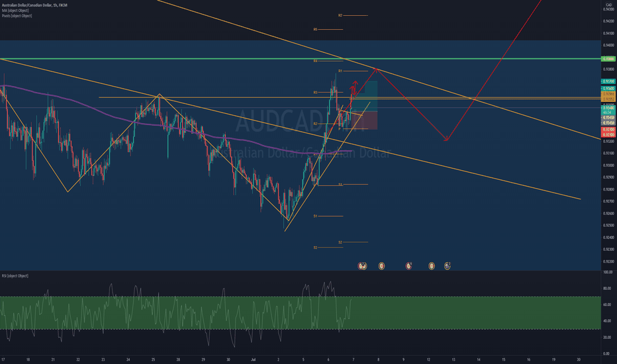Click the P pivot point label
The image size is (617, 364).
tap(339, 128)
